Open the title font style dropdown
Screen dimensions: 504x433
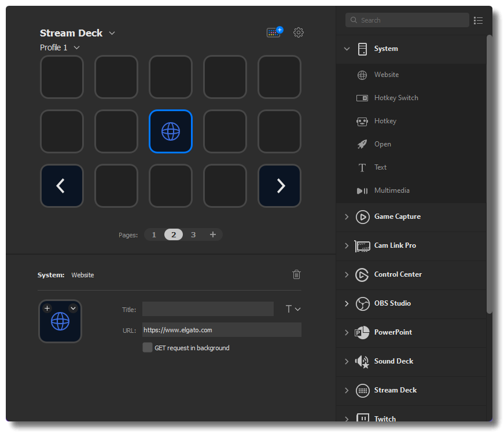(293, 309)
